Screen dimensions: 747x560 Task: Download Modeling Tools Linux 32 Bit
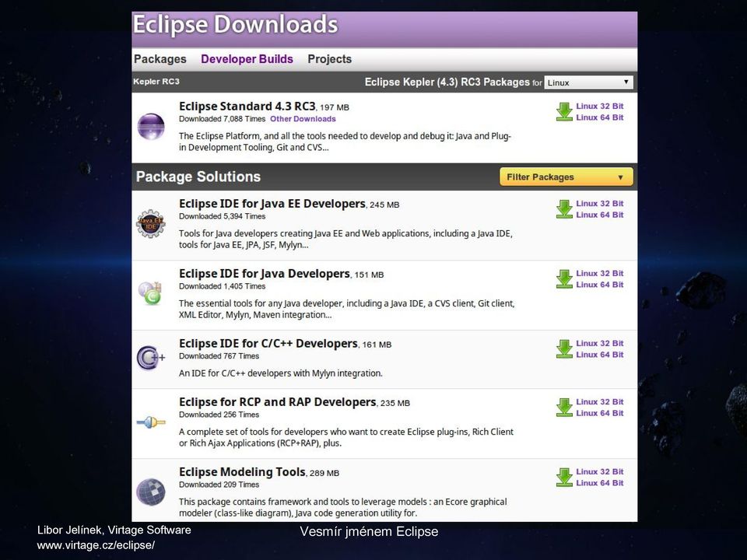point(600,471)
